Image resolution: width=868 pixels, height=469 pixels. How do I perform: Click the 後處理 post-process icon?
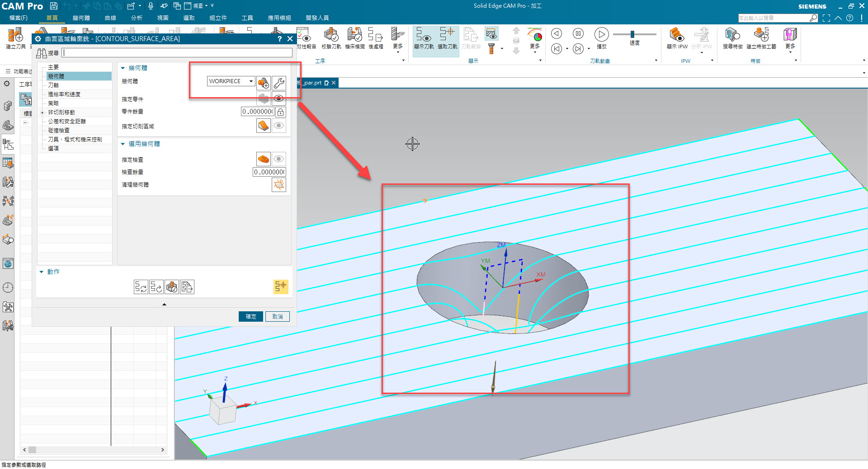pyautogui.click(x=376, y=38)
